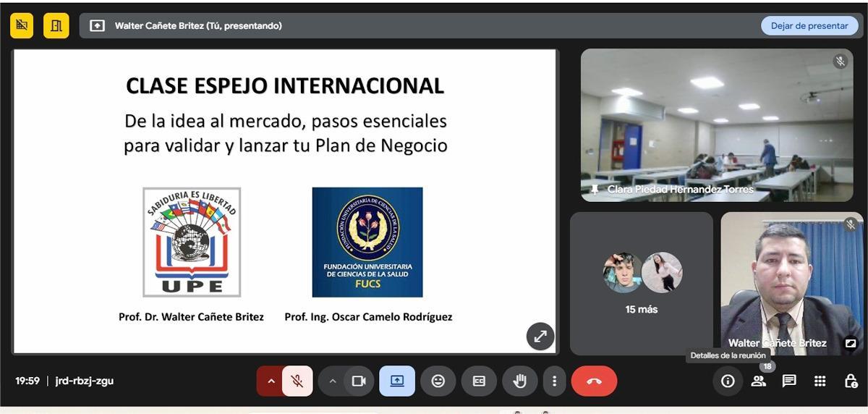Unmute the microphone
This screenshot has width=868, height=414.
[x=297, y=381]
